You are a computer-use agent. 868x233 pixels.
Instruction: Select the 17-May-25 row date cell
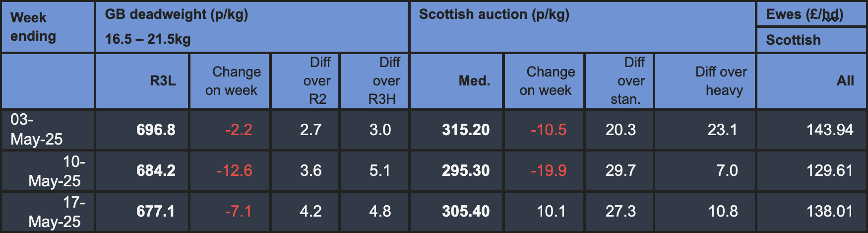(48, 212)
